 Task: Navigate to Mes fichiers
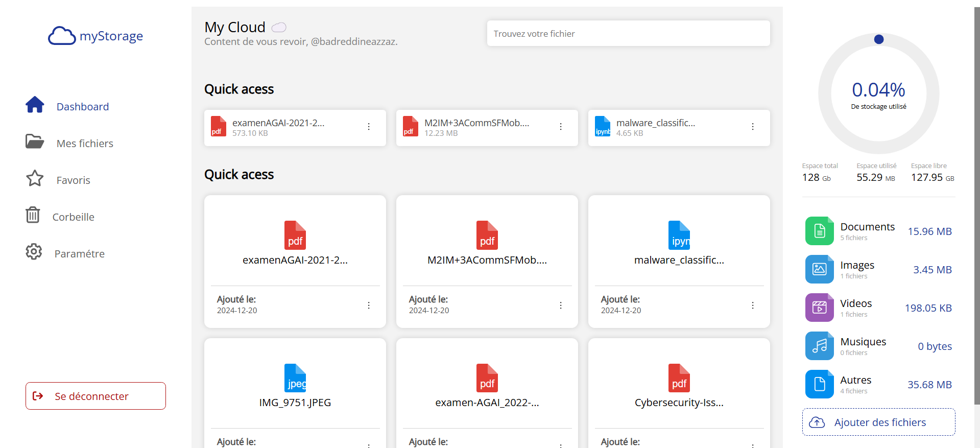(x=84, y=144)
